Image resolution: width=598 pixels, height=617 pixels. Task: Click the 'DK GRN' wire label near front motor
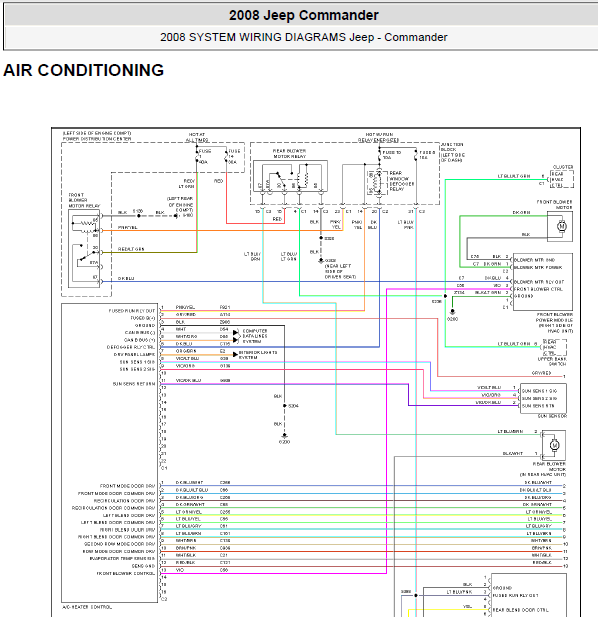click(521, 212)
